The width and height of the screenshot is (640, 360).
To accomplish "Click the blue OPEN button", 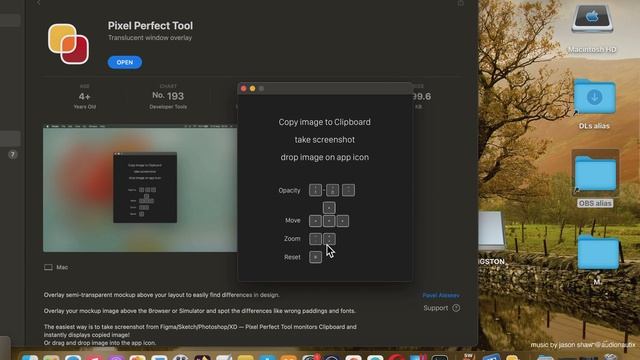I will click(x=124, y=62).
